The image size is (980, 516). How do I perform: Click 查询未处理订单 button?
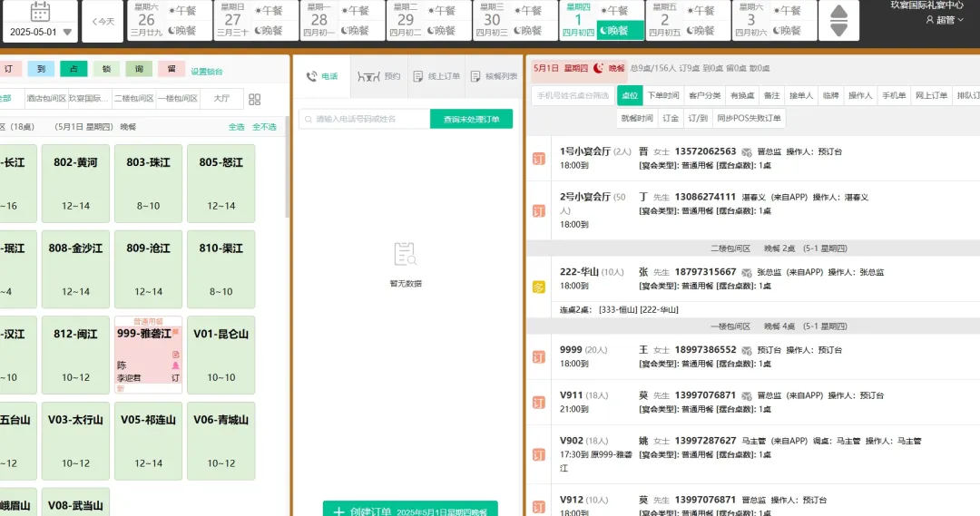point(471,119)
